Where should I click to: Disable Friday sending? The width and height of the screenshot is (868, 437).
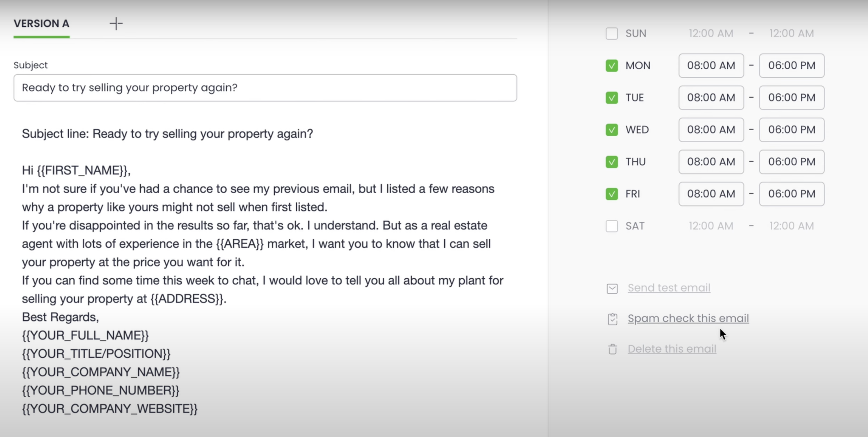pyautogui.click(x=612, y=194)
